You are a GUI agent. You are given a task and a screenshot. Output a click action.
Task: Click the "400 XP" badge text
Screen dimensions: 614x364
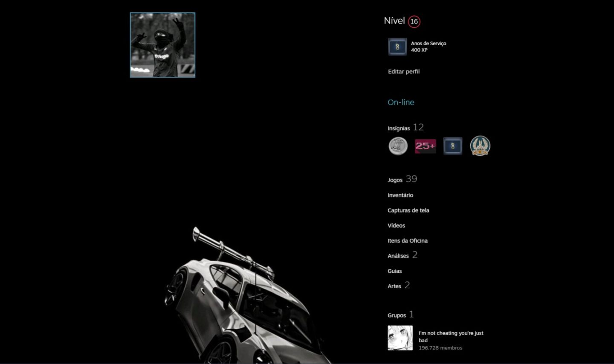pyautogui.click(x=419, y=50)
